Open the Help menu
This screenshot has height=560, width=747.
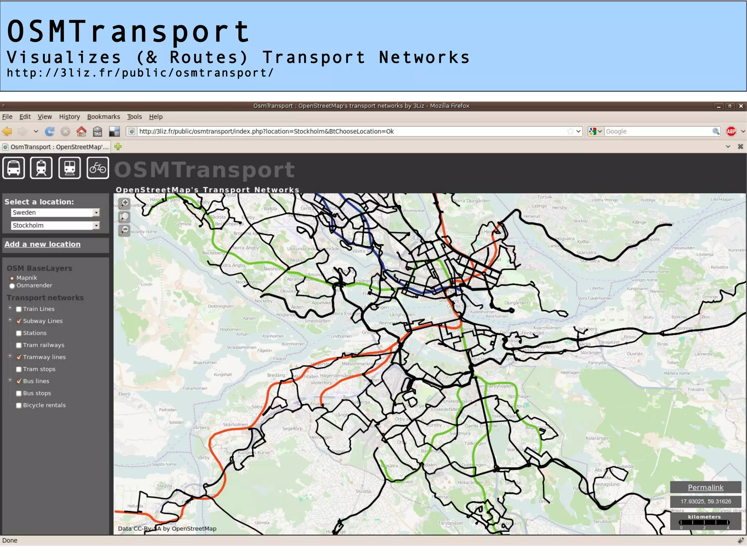(x=156, y=117)
